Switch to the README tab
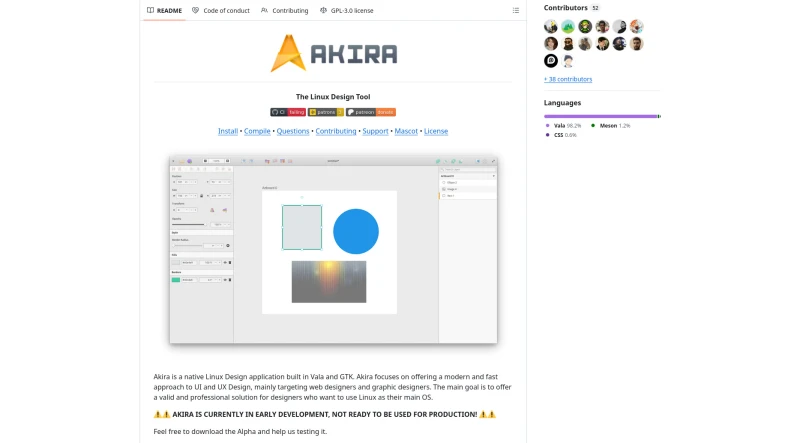 [x=164, y=10]
